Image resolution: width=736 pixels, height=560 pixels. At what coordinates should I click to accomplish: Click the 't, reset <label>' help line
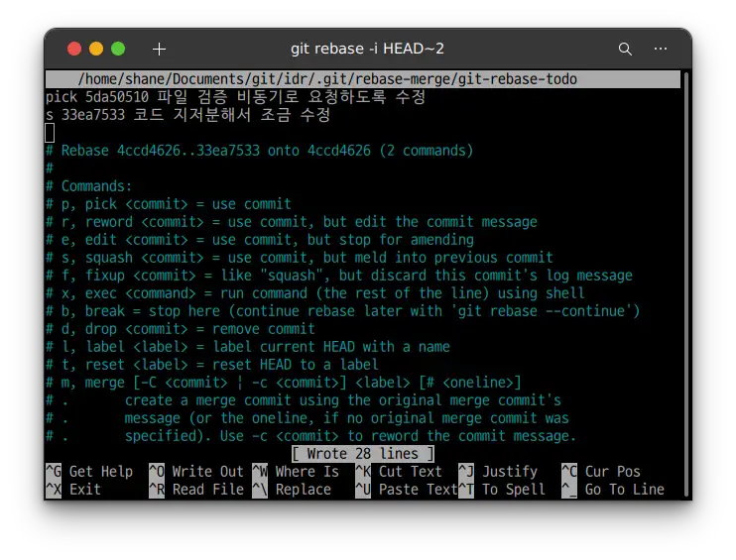(x=212, y=365)
